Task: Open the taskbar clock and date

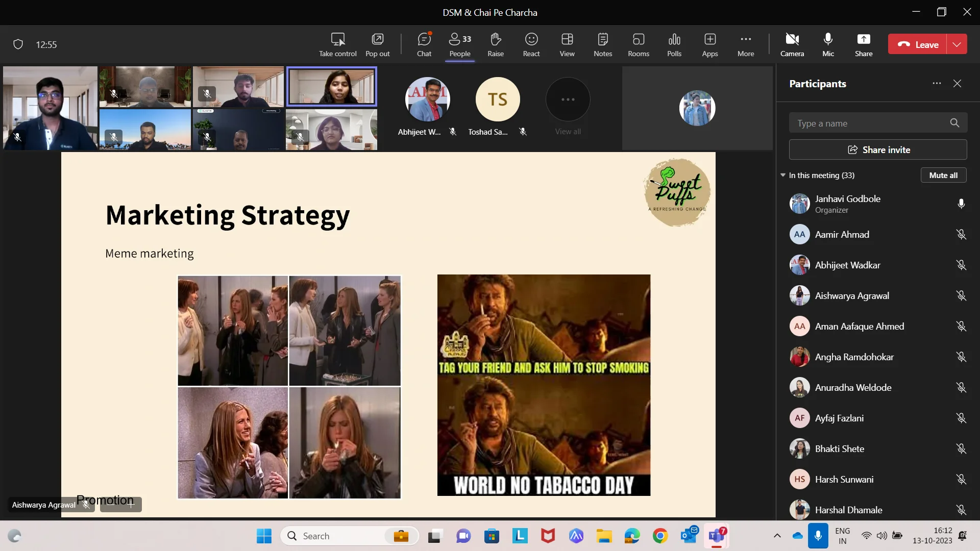Action: coord(933,536)
